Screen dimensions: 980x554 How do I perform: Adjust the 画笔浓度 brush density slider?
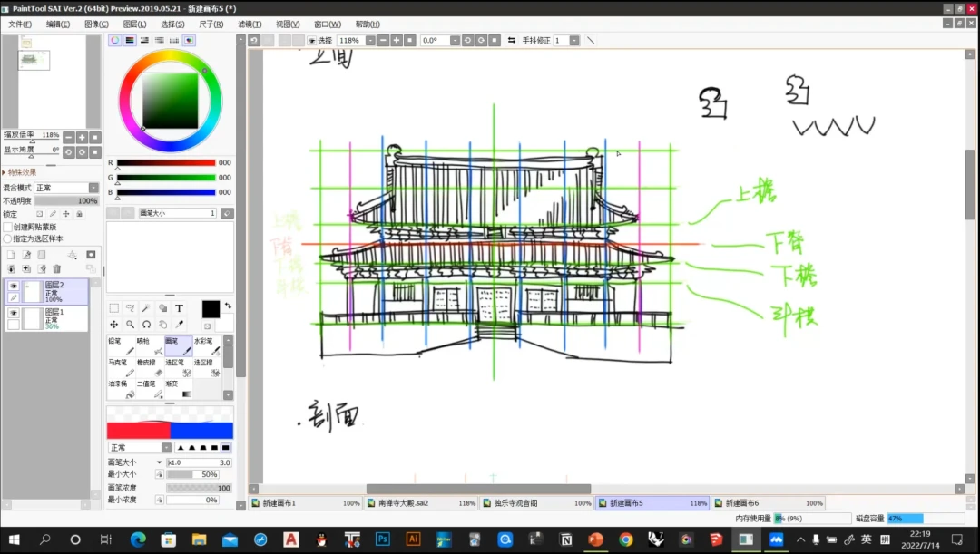199,488
